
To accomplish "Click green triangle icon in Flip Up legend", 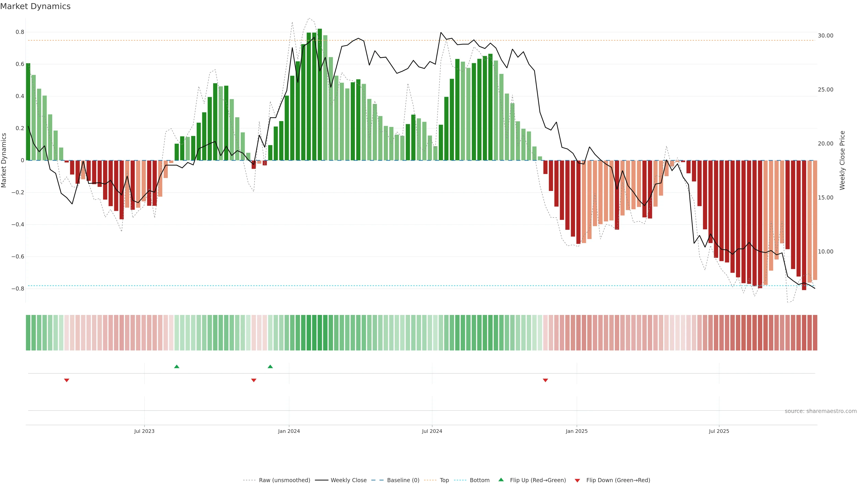I will [501, 480].
